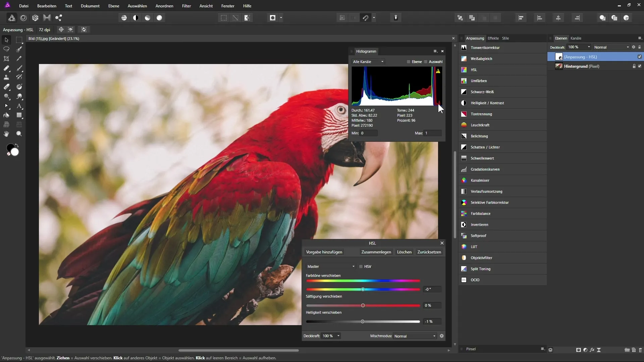644x362 pixels.
Task: Open the Master color range dropdown
Action: point(331,266)
